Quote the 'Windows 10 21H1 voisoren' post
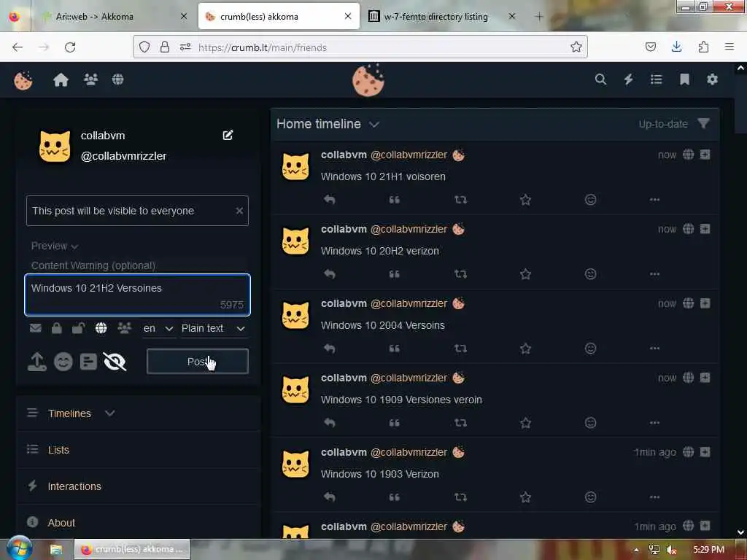This screenshot has width=747, height=560. pos(395,200)
